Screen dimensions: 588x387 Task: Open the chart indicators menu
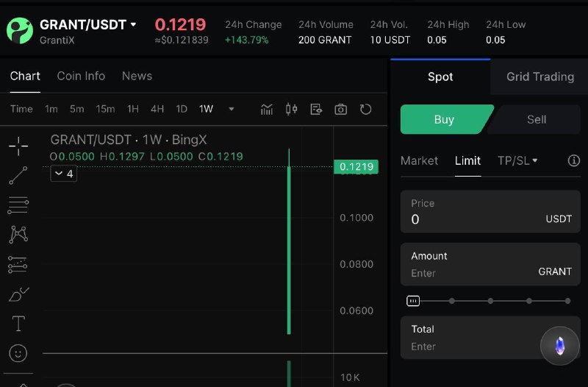coord(267,110)
